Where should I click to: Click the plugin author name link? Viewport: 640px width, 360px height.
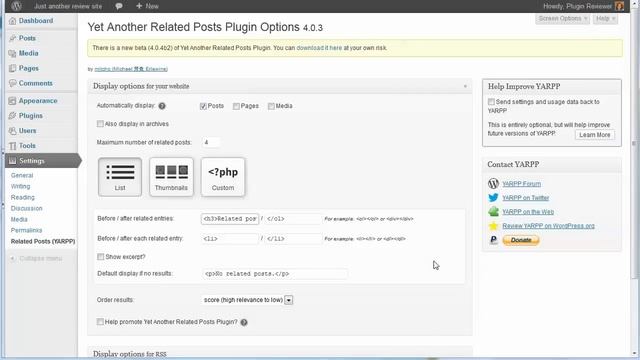point(131,69)
